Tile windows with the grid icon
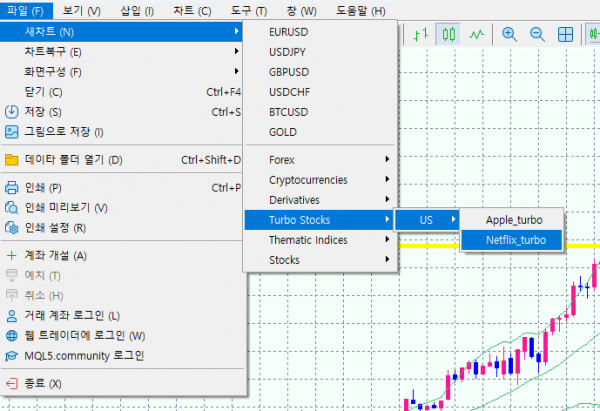This screenshot has width=600, height=411. (x=565, y=34)
